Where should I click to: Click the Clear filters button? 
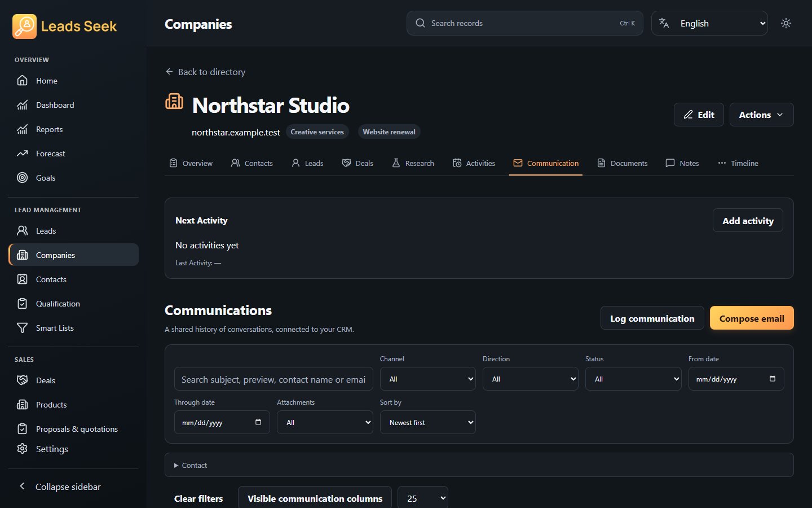[x=198, y=498]
